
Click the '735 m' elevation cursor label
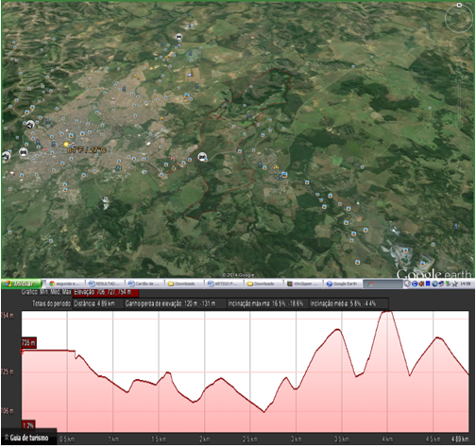tap(28, 343)
